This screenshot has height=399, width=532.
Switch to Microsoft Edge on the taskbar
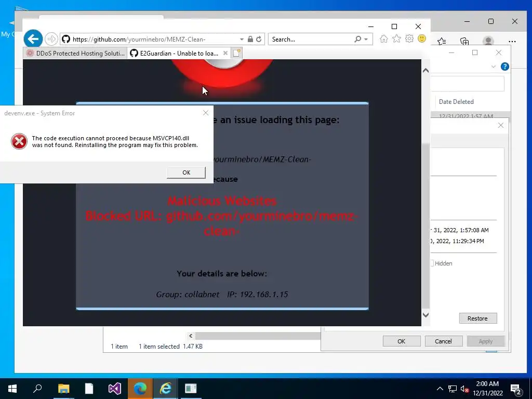coord(140,389)
